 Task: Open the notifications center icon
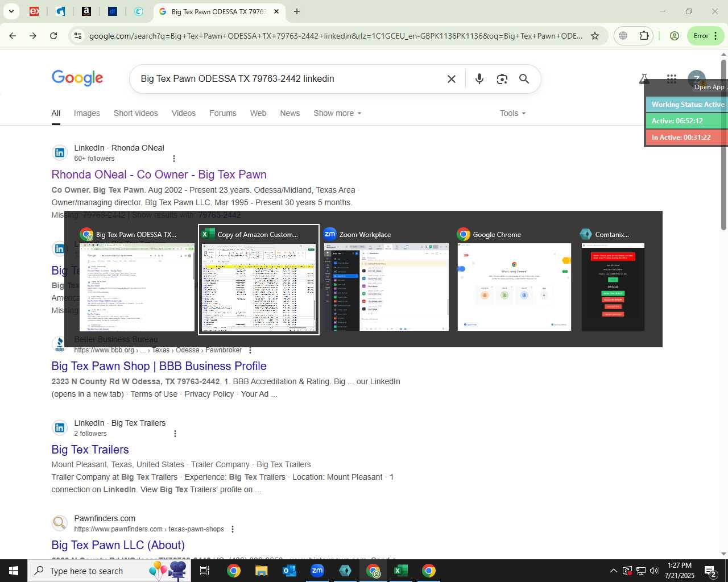(x=711, y=571)
